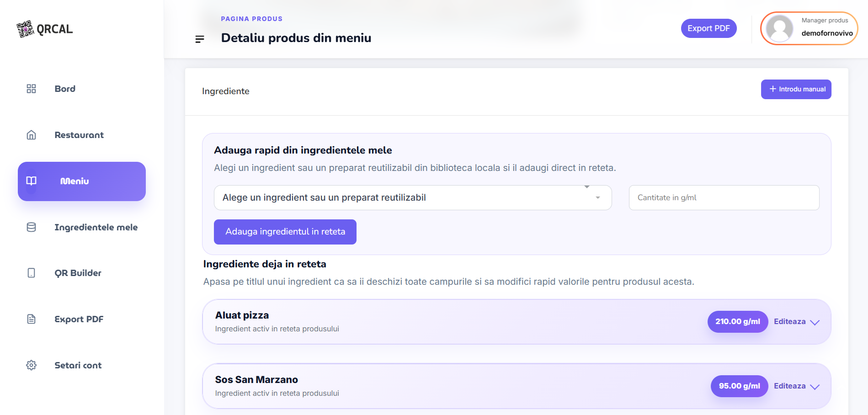Expand the Sos San Marzano row chevron
The height and width of the screenshot is (415, 868).
pyautogui.click(x=815, y=387)
